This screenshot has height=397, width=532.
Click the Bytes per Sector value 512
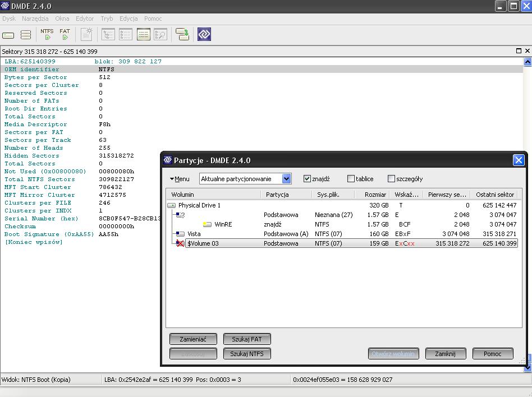pyautogui.click(x=104, y=77)
